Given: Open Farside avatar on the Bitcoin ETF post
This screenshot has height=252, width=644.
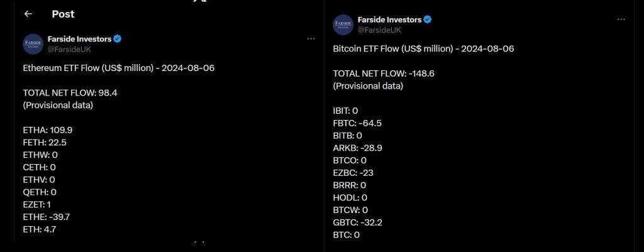Looking at the screenshot, I should pos(343,25).
